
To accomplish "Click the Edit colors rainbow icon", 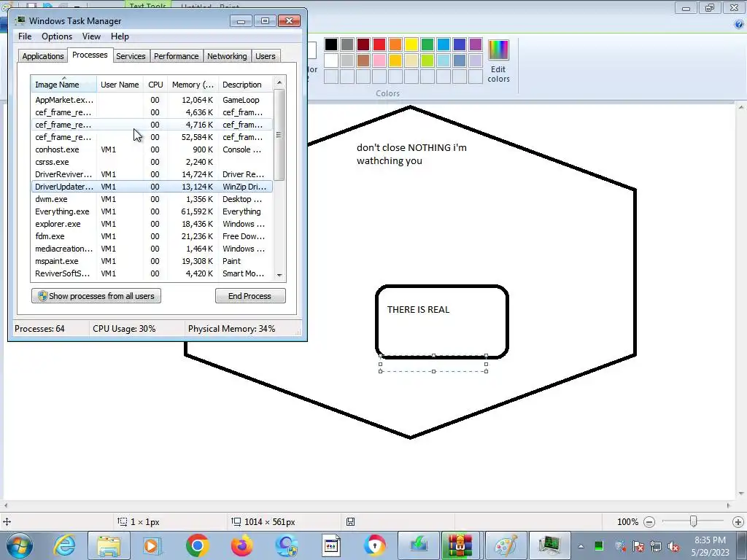I will 498,50.
